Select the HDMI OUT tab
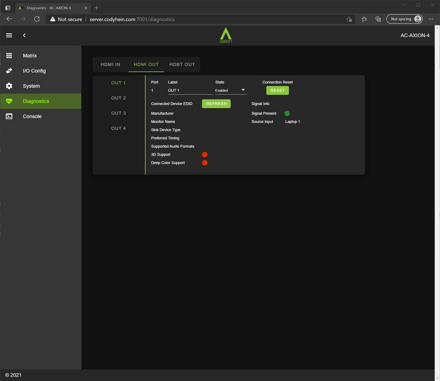Screen dimensions: 440x381 pos(146,64)
